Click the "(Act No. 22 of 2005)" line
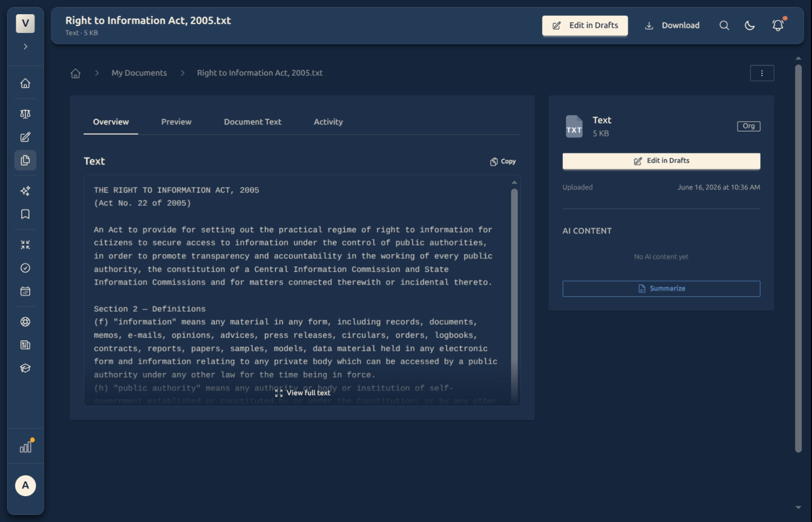This screenshot has height=522, width=812. tap(143, 203)
